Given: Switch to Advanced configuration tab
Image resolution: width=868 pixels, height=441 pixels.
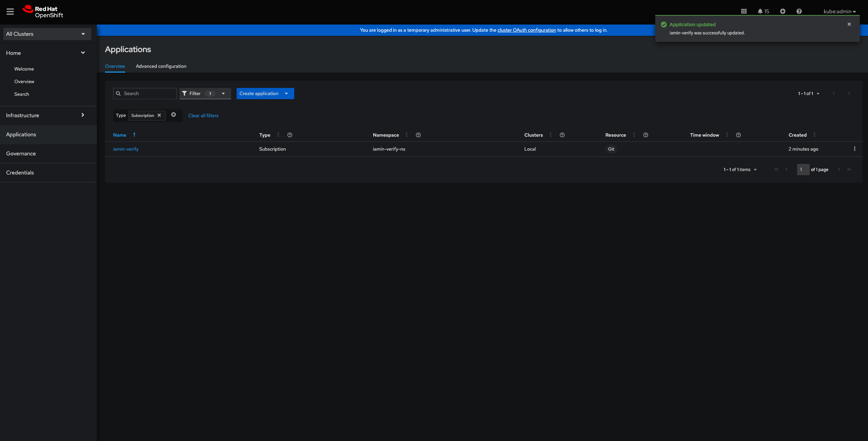Looking at the screenshot, I should pos(161,66).
